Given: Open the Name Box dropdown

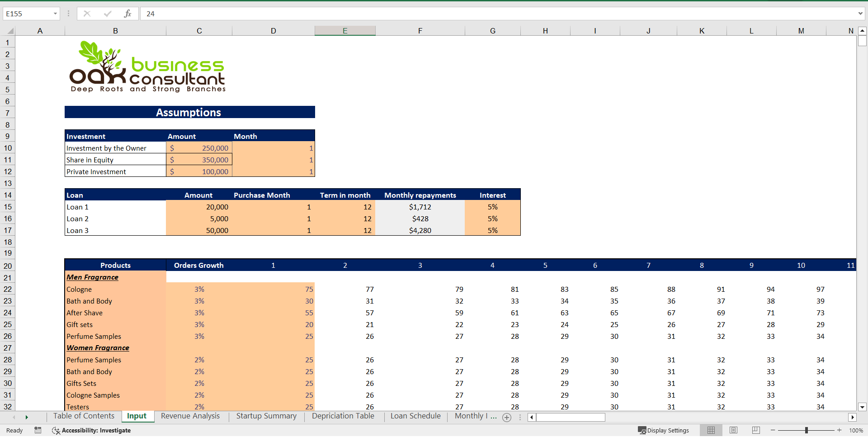Looking at the screenshot, I should (56, 14).
